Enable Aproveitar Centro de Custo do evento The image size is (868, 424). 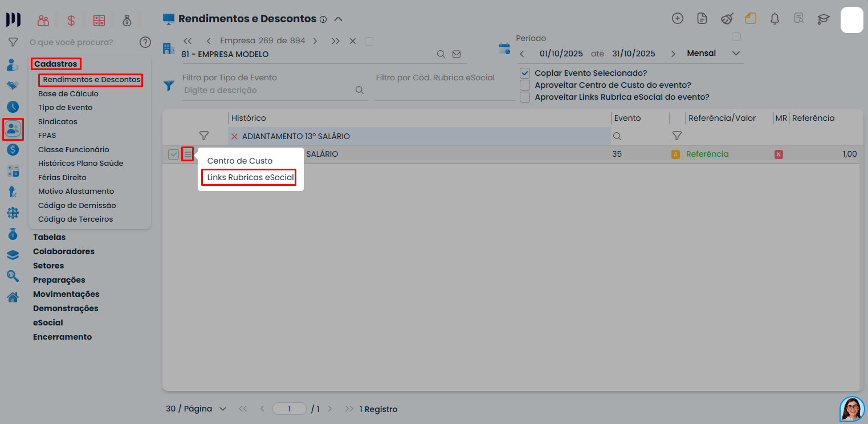tap(525, 85)
